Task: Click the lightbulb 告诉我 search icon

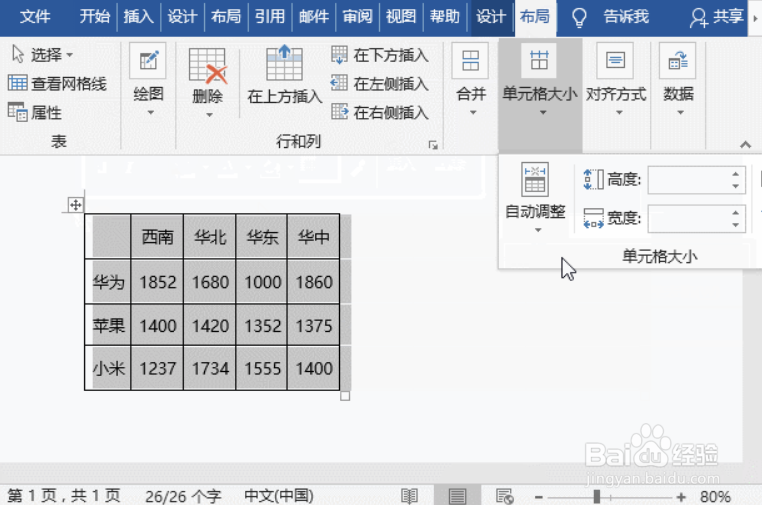Action: (579, 17)
